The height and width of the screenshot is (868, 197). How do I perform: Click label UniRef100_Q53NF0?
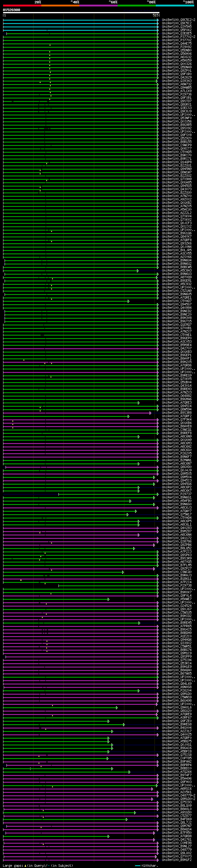click(177, 118)
